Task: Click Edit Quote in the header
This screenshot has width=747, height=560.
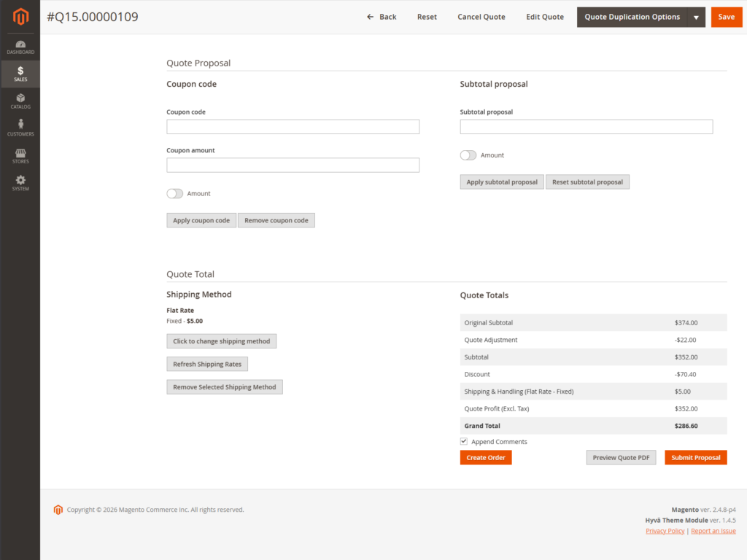Action: tap(544, 17)
